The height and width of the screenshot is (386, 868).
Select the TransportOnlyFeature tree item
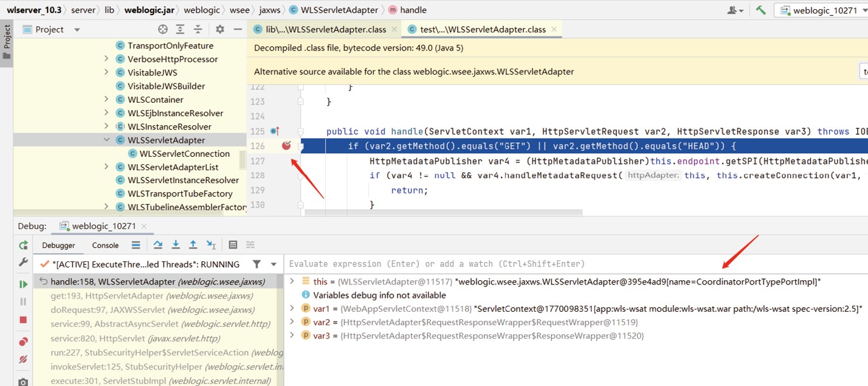click(164, 46)
